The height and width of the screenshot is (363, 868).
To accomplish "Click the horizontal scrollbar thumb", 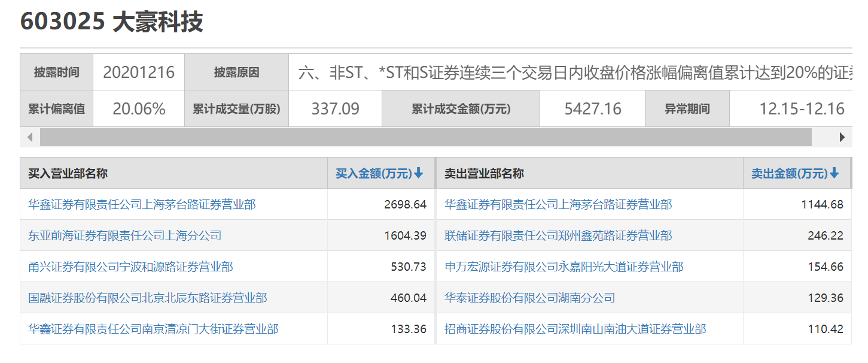I will pyautogui.click(x=425, y=137).
